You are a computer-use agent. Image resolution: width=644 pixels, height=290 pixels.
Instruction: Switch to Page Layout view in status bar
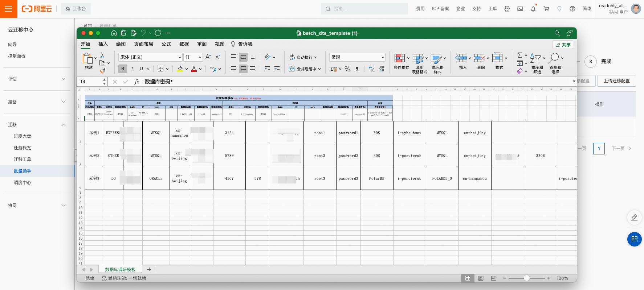coord(481,278)
